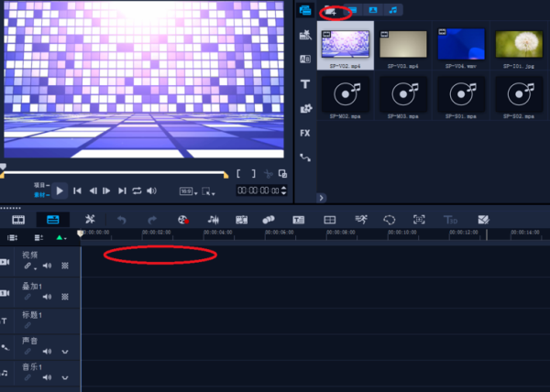
Task: Select the SP-V04.wmv blue thumbnail
Action: pos(461,46)
